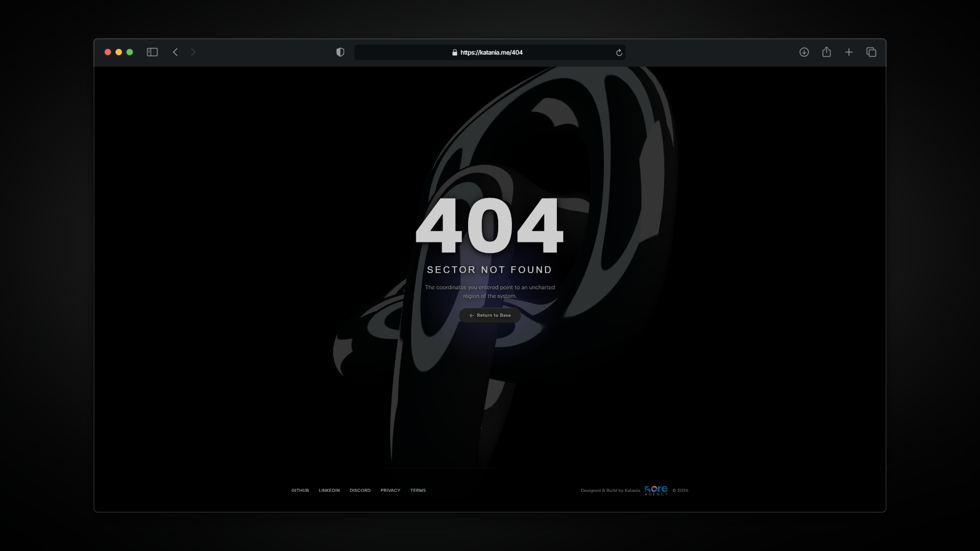This screenshot has width=980, height=551.
Task: Open a new tab with plus icon
Action: [849, 52]
